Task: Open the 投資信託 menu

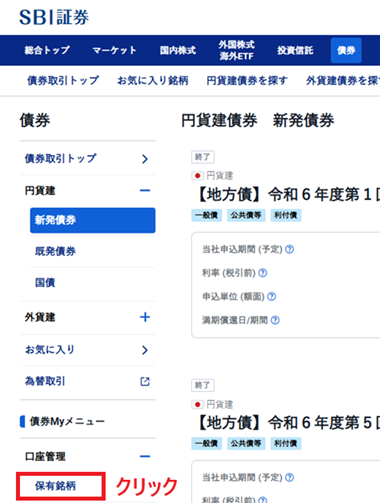Action: 295,50
